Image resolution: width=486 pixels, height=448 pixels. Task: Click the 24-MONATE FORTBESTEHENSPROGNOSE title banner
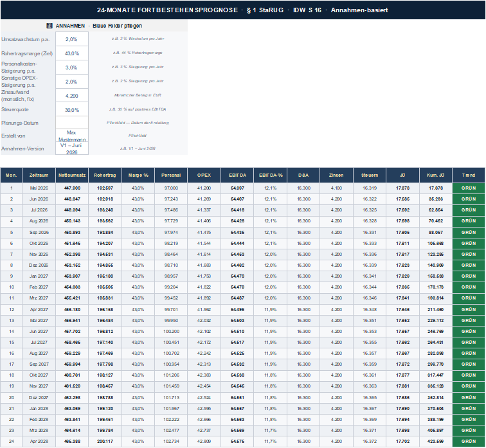coord(243,10)
